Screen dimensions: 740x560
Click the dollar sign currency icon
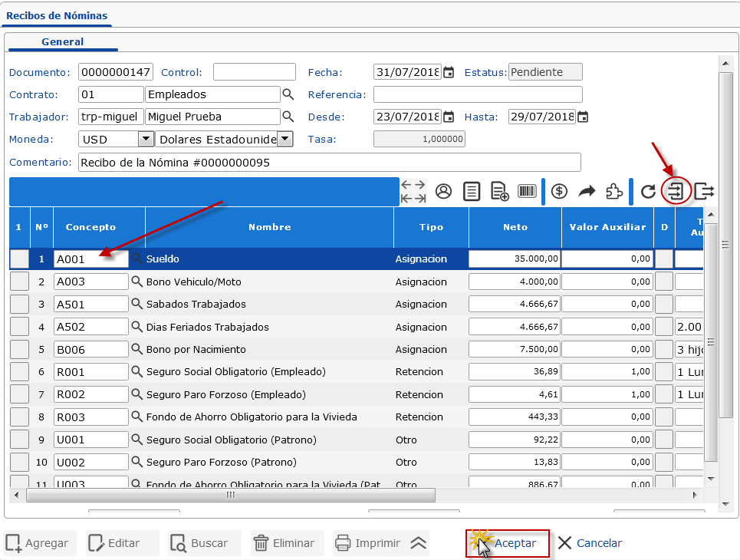coord(559,192)
